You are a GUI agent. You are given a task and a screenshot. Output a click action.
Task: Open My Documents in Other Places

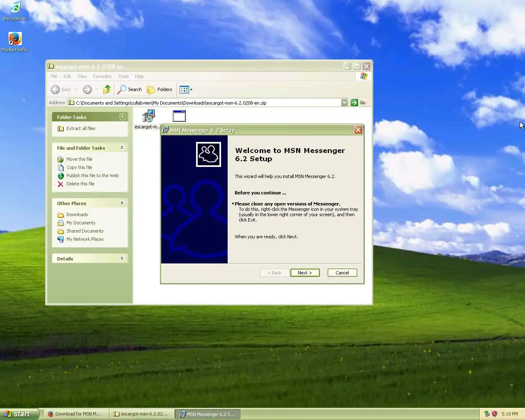coord(81,223)
